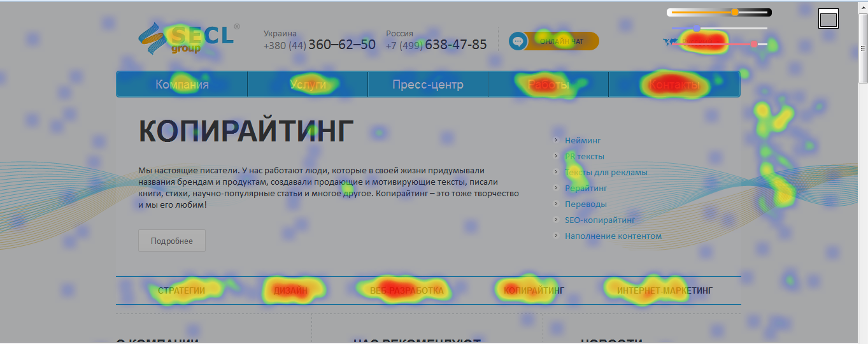The image size is (868, 344).
Task: Click the ОНЛАЙН ЧАТ button
Action: [561, 41]
